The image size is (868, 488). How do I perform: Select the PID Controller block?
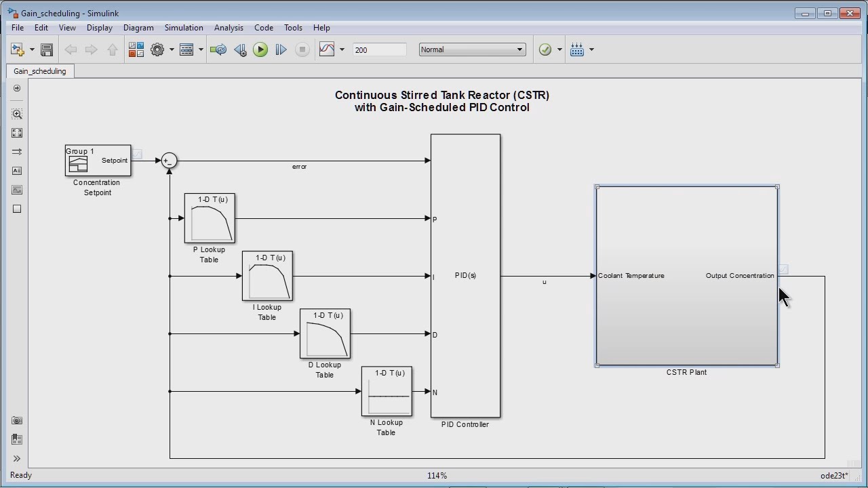(465, 276)
